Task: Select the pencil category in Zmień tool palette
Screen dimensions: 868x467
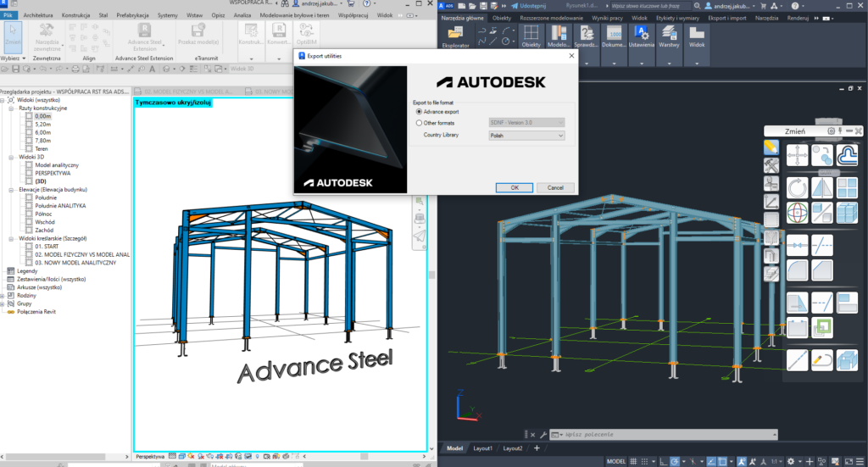Action: [771, 147]
